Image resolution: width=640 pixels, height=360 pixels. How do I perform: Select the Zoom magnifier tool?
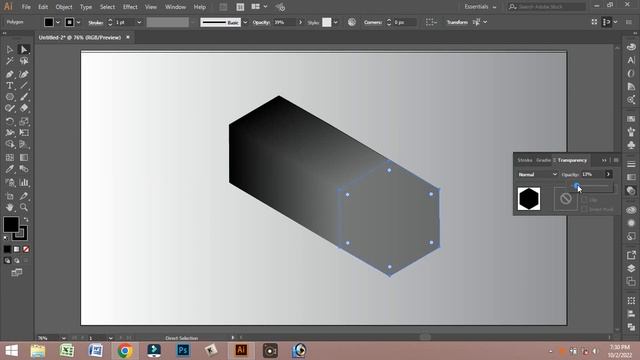pyautogui.click(x=24, y=207)
